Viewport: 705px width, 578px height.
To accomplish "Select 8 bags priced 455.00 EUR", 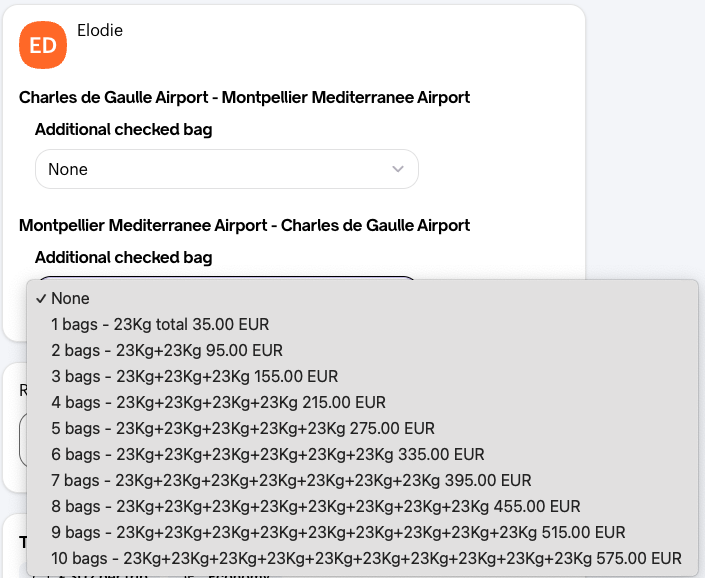I will [x=315, y=507].
